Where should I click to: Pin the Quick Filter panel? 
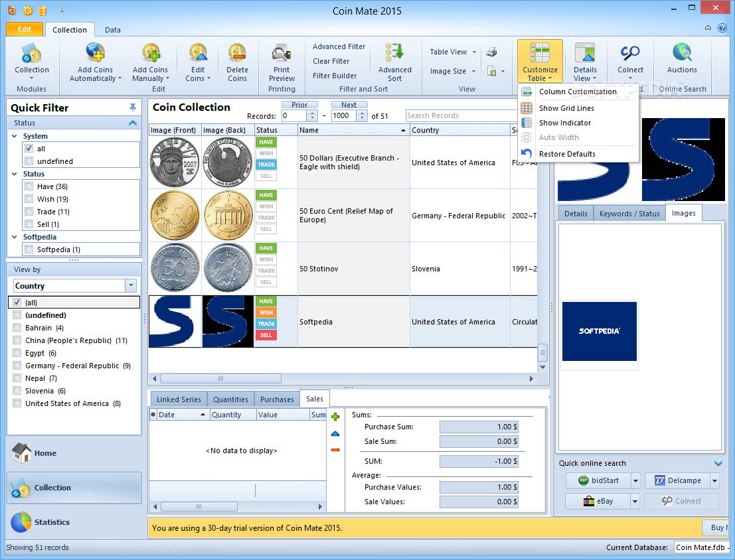[133, 107]
